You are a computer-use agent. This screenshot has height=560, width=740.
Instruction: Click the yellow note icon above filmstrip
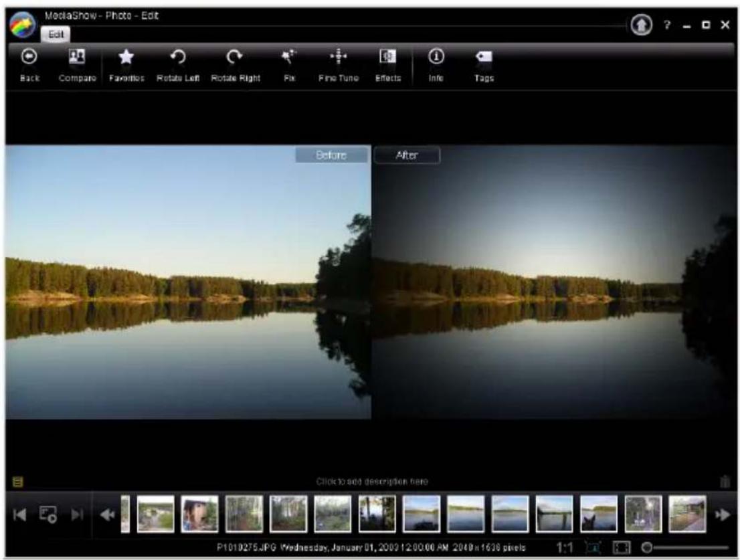coord(17,482)
